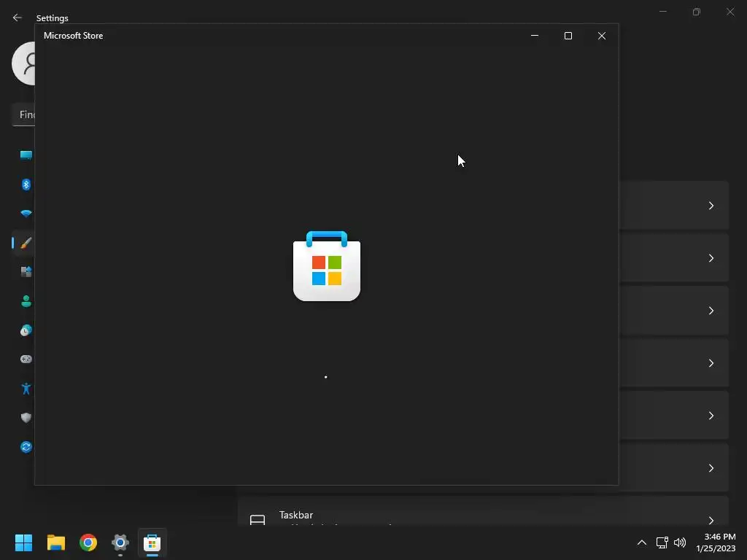
Task: Open Bluetooth & devices in Settings sidebar
Action: tap(26, 184)
